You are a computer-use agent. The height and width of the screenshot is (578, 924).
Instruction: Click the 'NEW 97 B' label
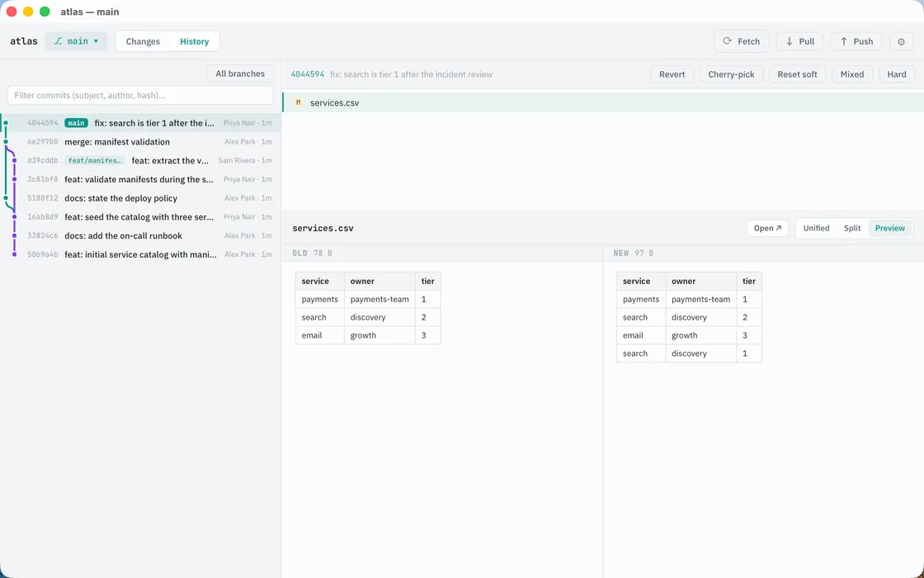pos(633,253)
